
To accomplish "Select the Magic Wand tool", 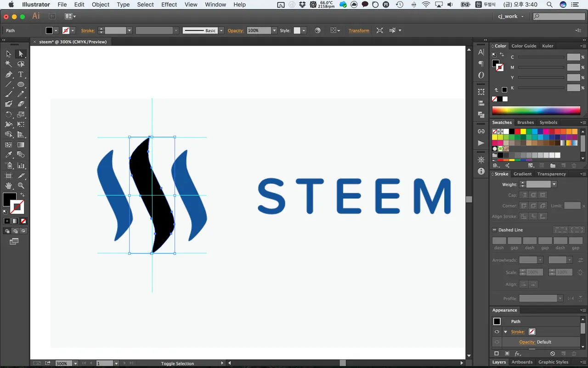I will pyautogui.click(x=9, y=64).
